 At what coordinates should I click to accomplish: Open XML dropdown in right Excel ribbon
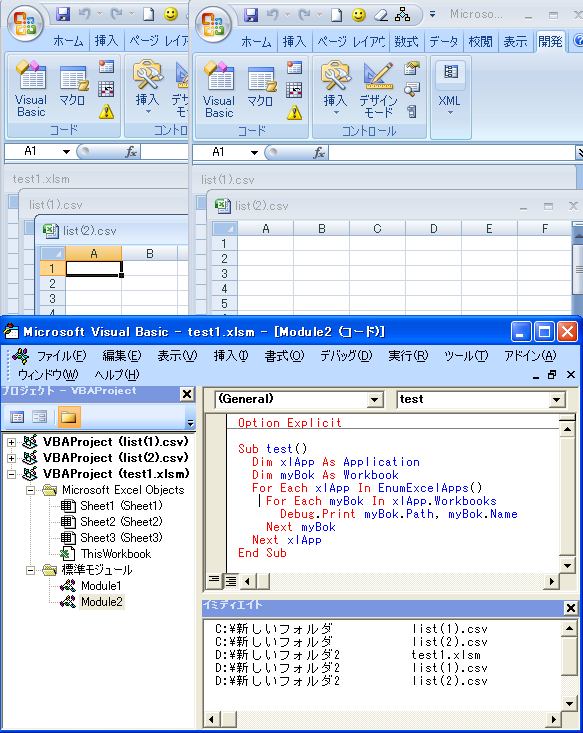point(450,89)
